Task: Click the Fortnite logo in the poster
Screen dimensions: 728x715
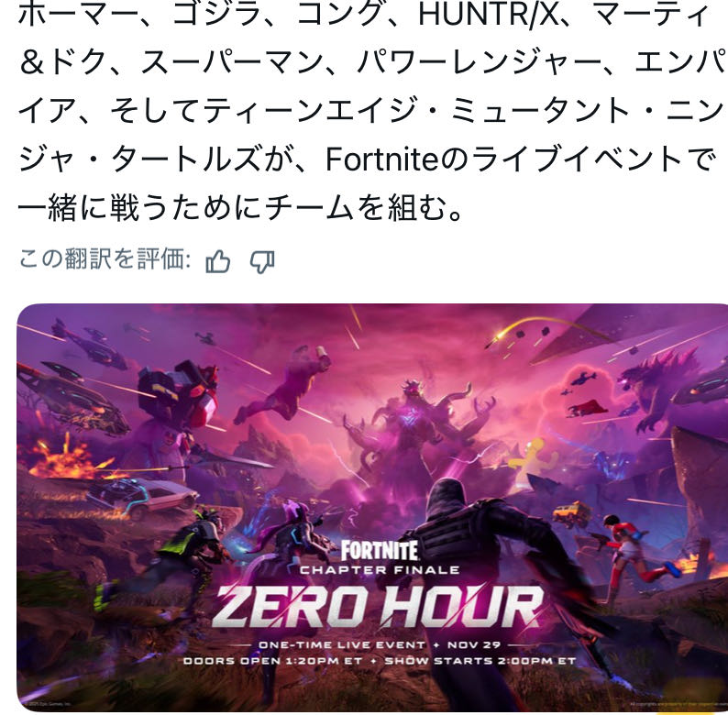Action: pos(380,551)
